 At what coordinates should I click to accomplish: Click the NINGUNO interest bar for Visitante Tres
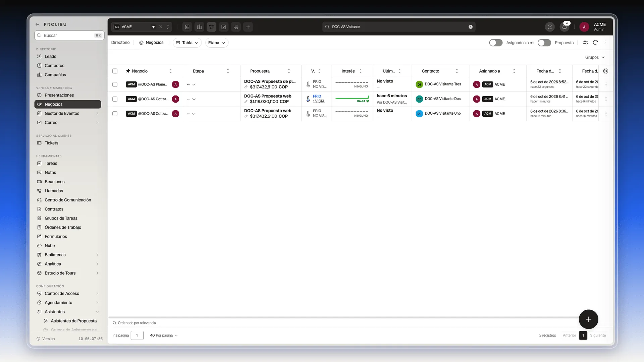coord(352,84)
